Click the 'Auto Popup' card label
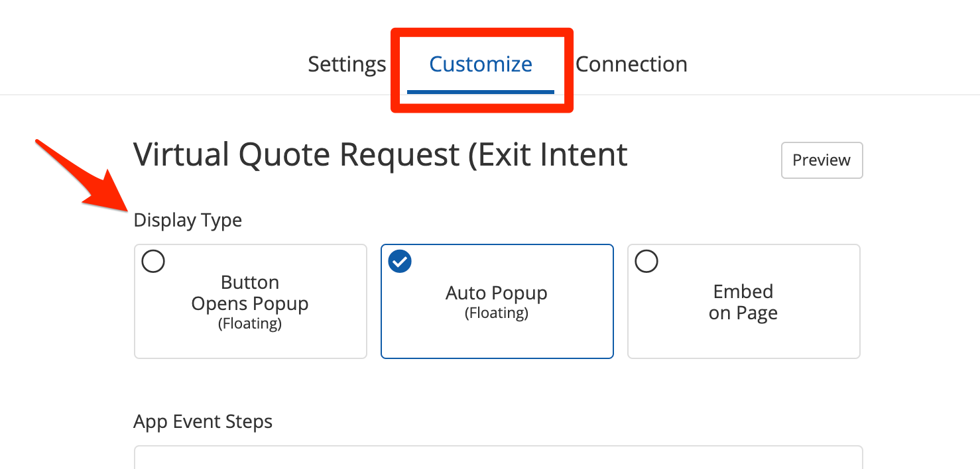The height and width of the screenshot is (469, 980). coord(497,293)
